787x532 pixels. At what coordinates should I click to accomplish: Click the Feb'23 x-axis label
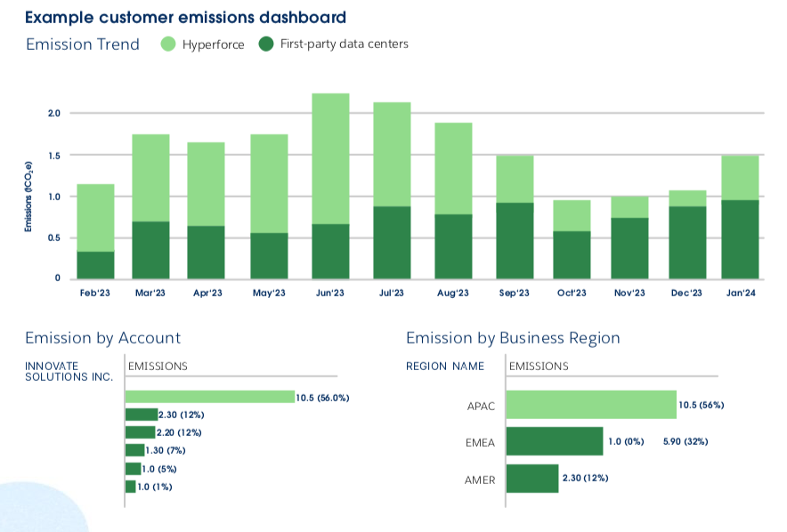tap(95, 293)
